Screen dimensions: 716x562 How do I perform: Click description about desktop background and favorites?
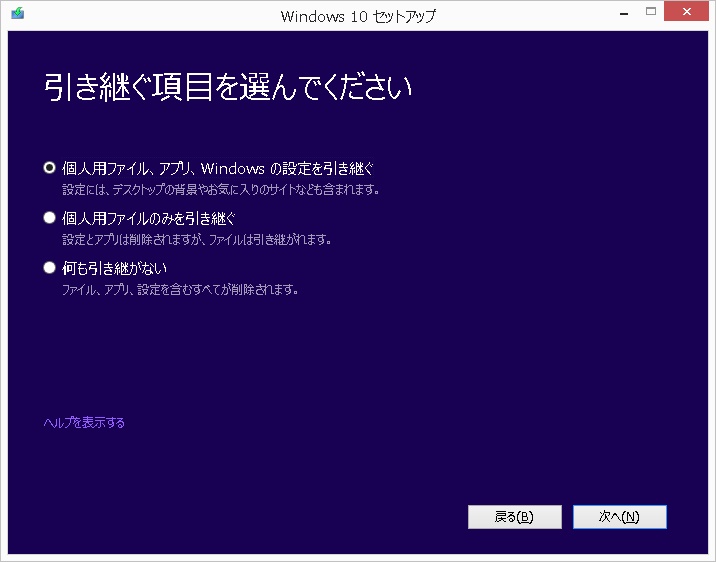coord(220,189)
